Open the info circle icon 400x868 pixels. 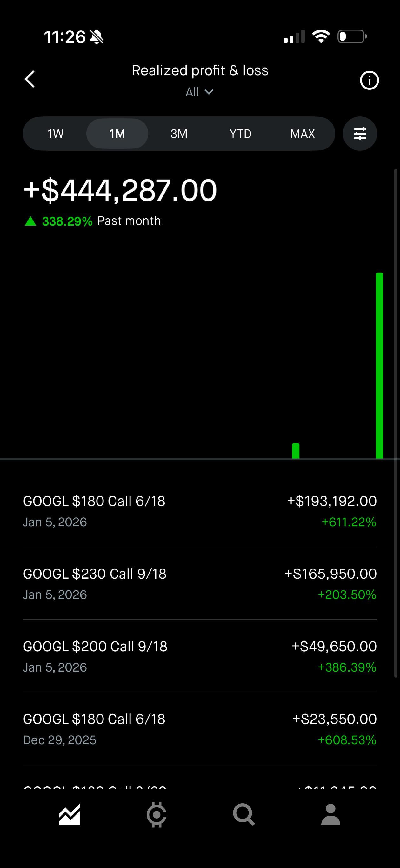pos(369,80)
